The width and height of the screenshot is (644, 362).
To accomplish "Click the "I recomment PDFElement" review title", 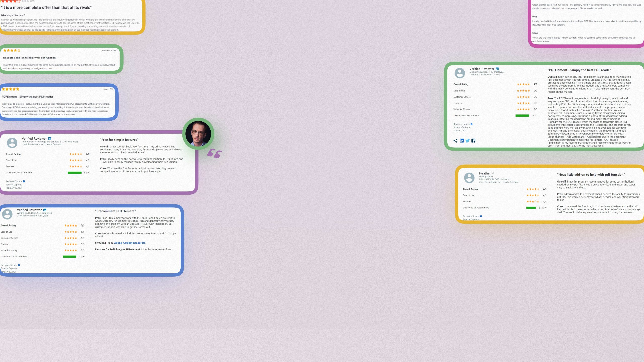I will [x=115, y=211].
